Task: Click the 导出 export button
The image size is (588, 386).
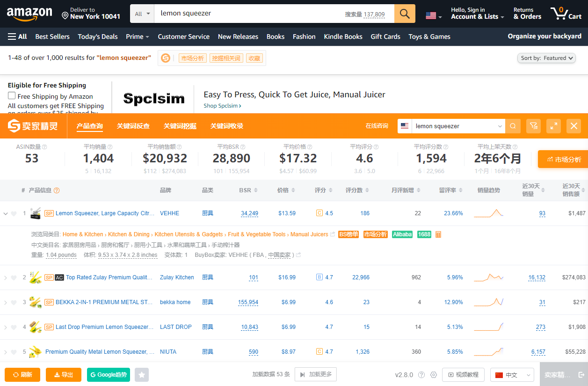Action: pyautogui.click(x=64, y=375)
